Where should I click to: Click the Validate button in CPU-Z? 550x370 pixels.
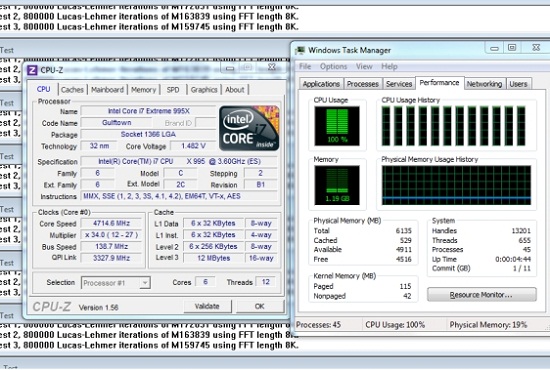click(207, 306)
